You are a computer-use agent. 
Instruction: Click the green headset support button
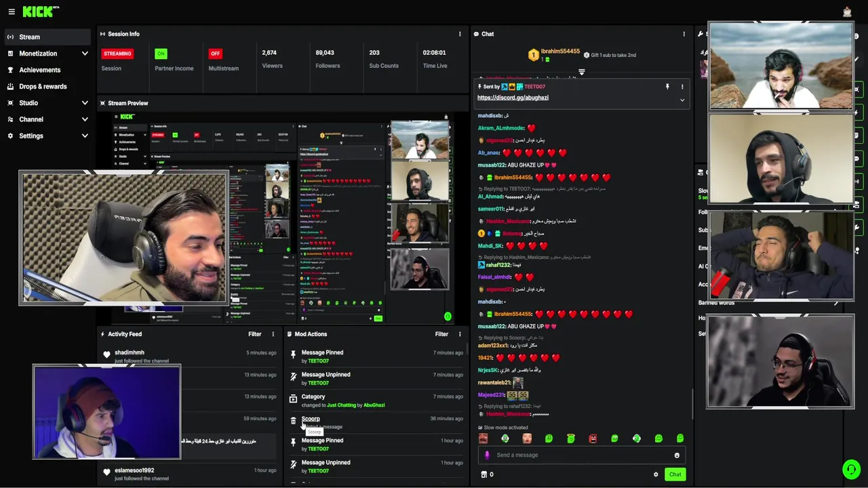[x=851, y=468]
